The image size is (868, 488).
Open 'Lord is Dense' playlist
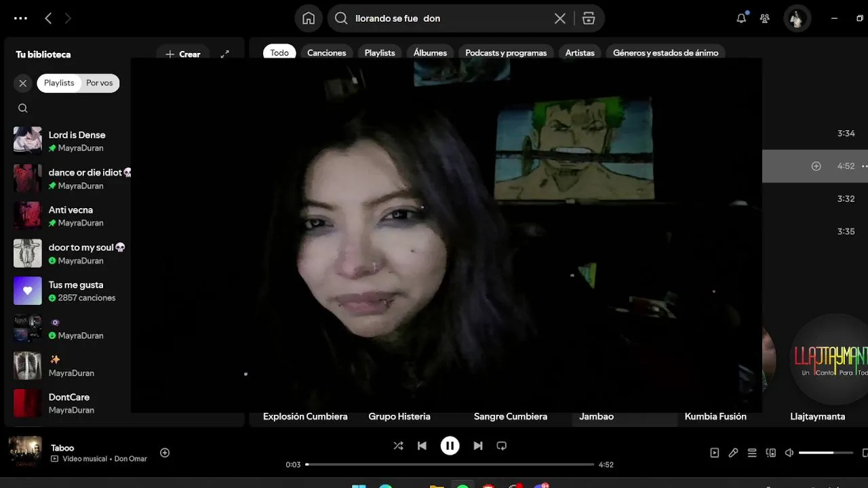[72, 140]
